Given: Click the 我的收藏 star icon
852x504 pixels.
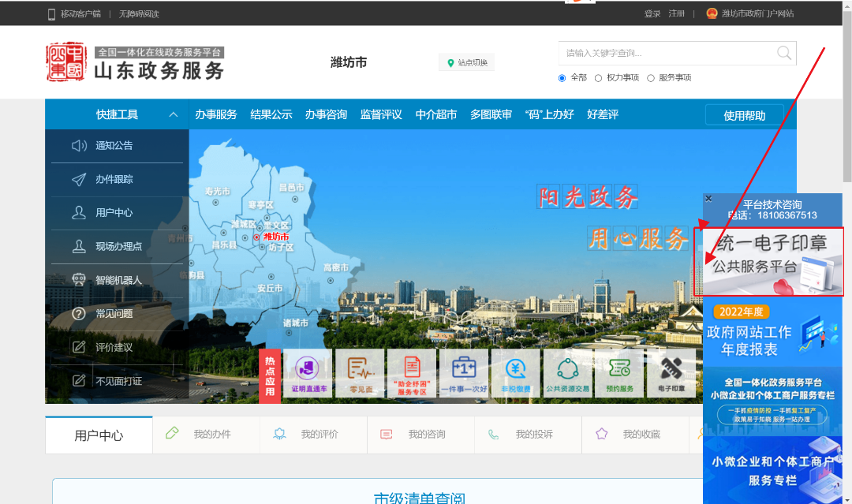Looking at the screenshot, I should (x=601, y=434).
